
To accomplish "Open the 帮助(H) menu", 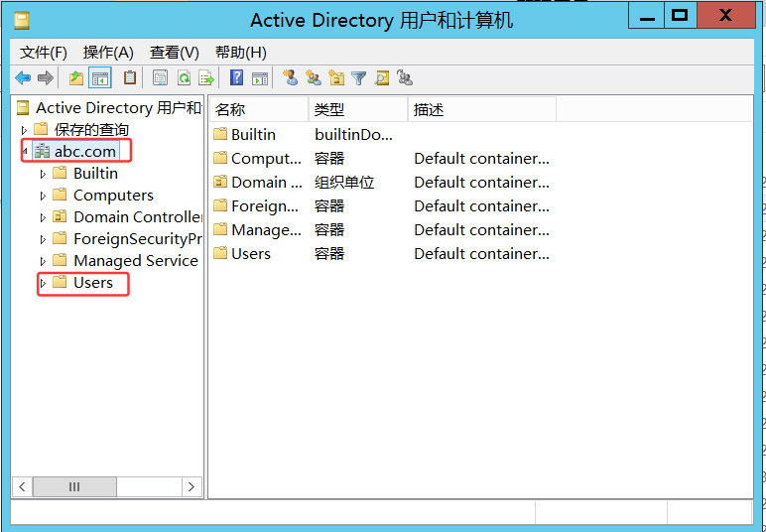I will pyautogui.click(x=241, y=53).
